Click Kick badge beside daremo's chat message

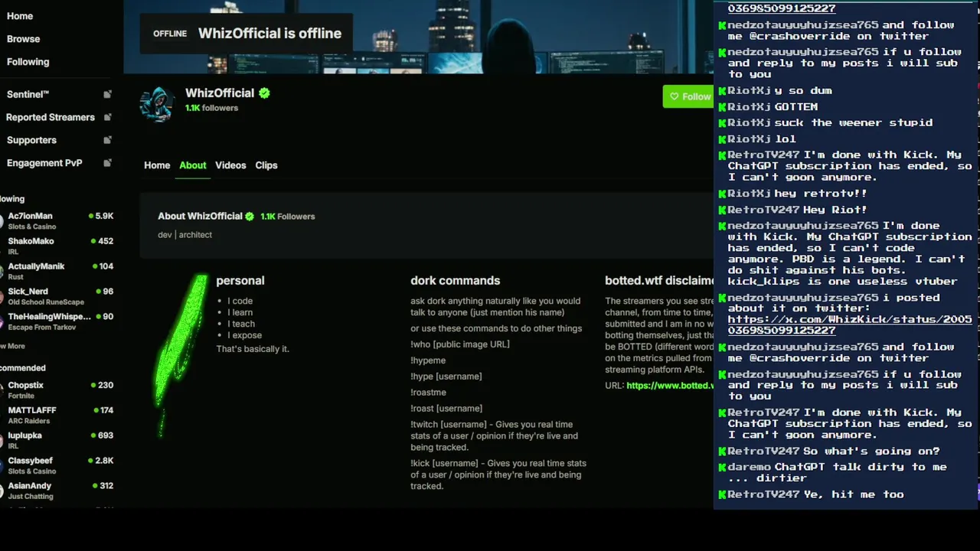[x=721, y=467]
